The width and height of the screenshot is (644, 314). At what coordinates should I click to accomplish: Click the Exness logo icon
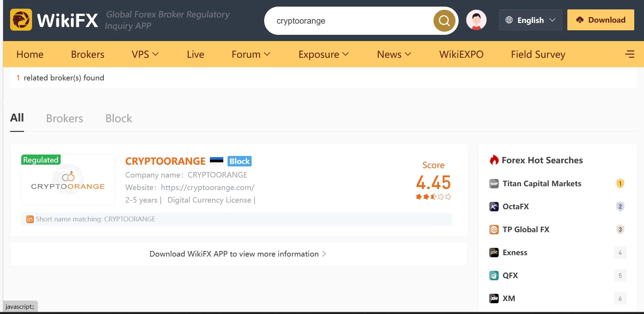point(494,252)
